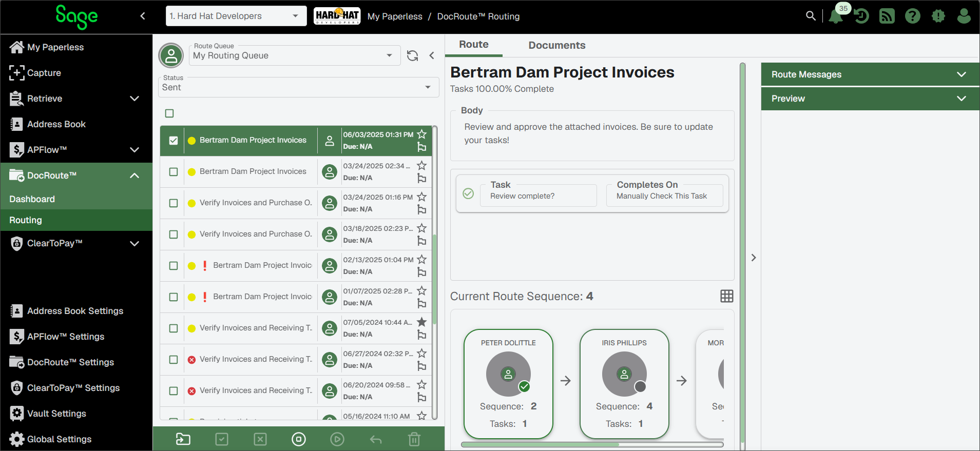Click the My Paperless breadcrumb link
Screen dimensions: 980x451
tap(395, 16)
